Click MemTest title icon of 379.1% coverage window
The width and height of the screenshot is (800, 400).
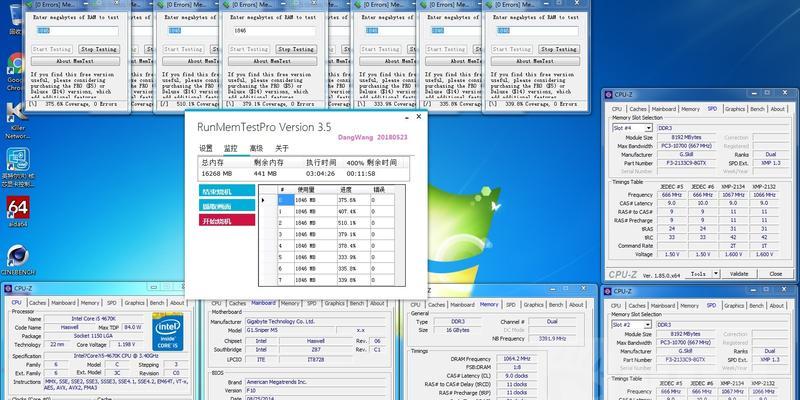[x=227, y=5]
